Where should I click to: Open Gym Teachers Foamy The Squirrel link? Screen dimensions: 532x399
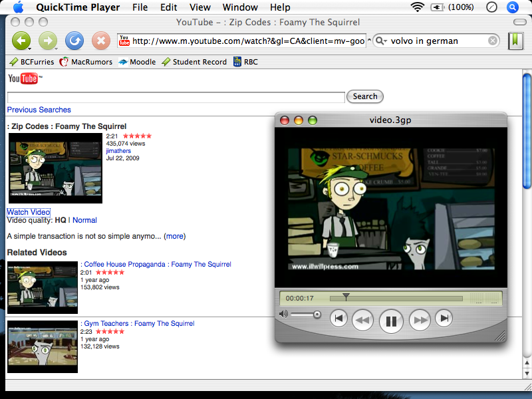(138, 323)
